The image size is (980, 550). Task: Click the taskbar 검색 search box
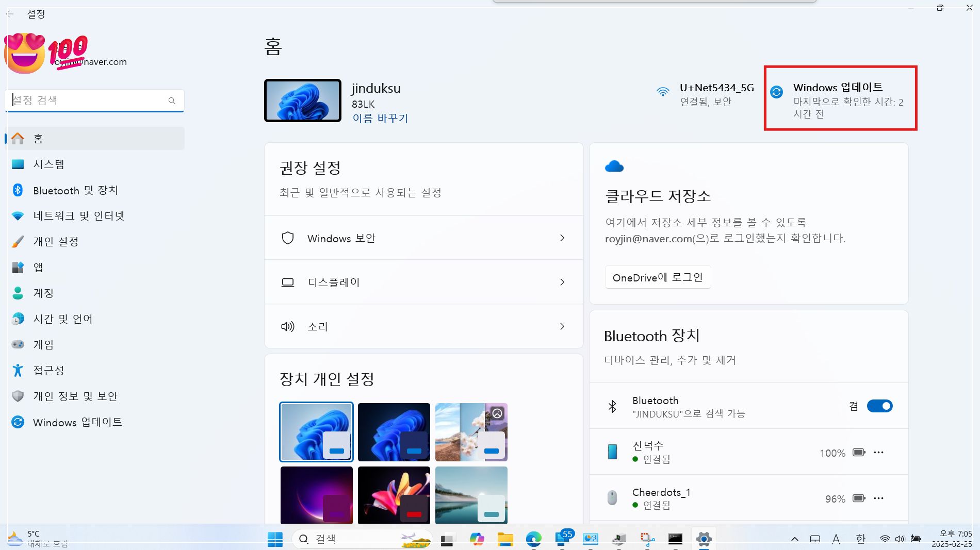tap(362, 539)
